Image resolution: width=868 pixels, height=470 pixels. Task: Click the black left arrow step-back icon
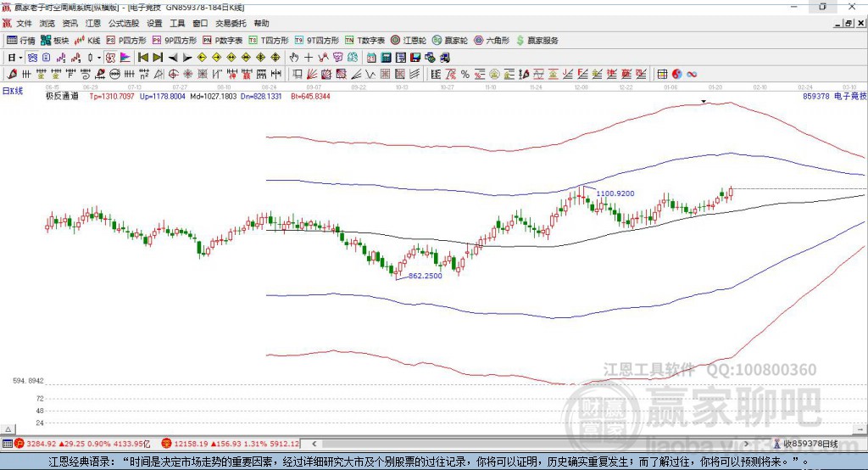point(173,58)
